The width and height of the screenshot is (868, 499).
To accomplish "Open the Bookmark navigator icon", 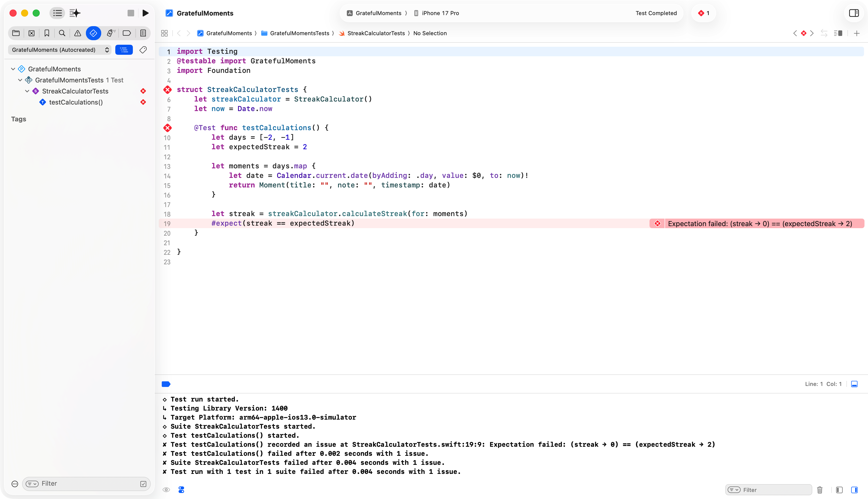I will (x=47, y=33).
